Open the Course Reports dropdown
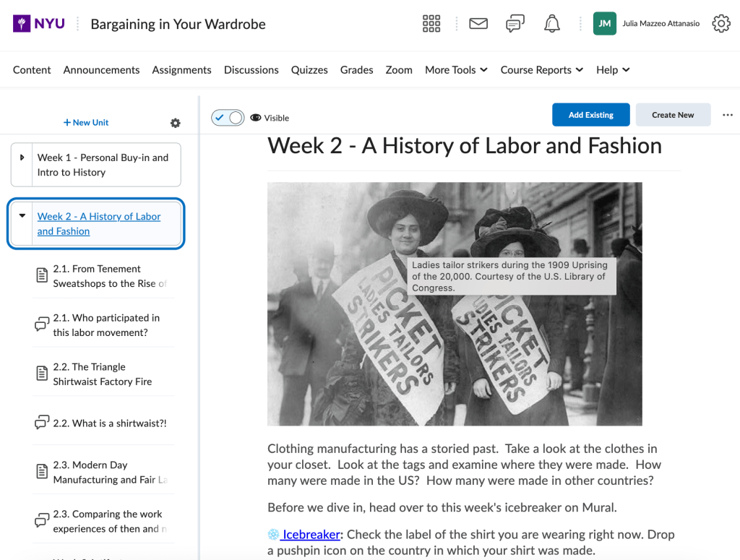 (x=541, y=70)
